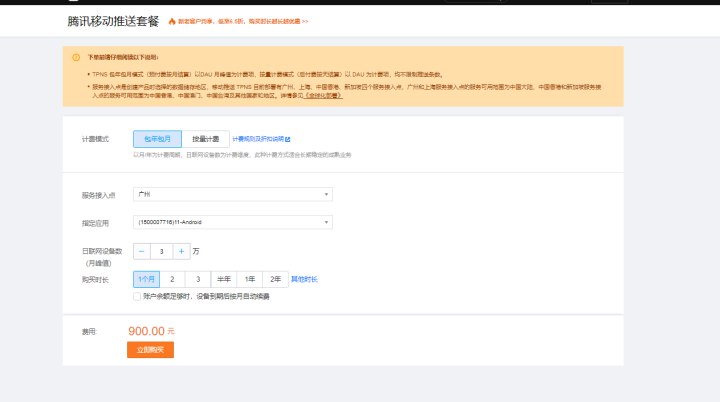Open the 全球化部署 link in the notice

tap(323, 96)
